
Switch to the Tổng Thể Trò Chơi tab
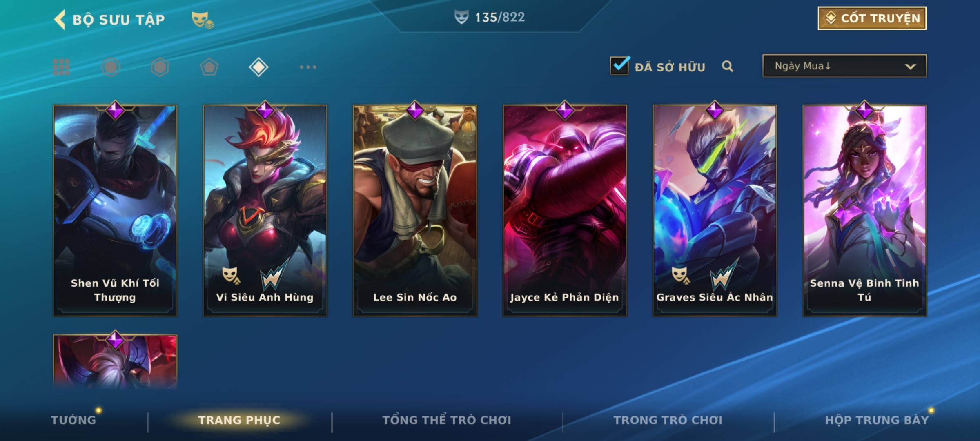coord(447,420)
